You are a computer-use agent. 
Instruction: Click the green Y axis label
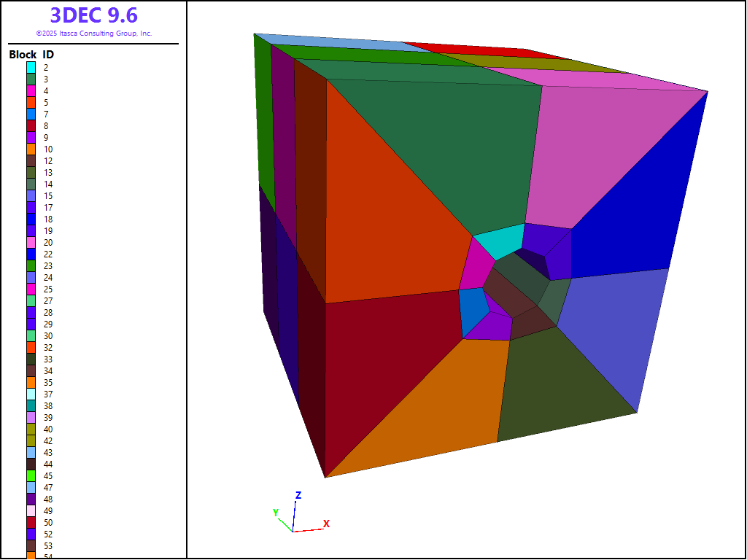click(276, 513)
